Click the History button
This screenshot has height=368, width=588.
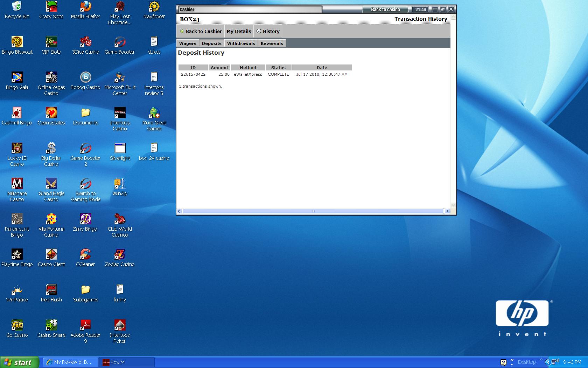coord(268,31)
